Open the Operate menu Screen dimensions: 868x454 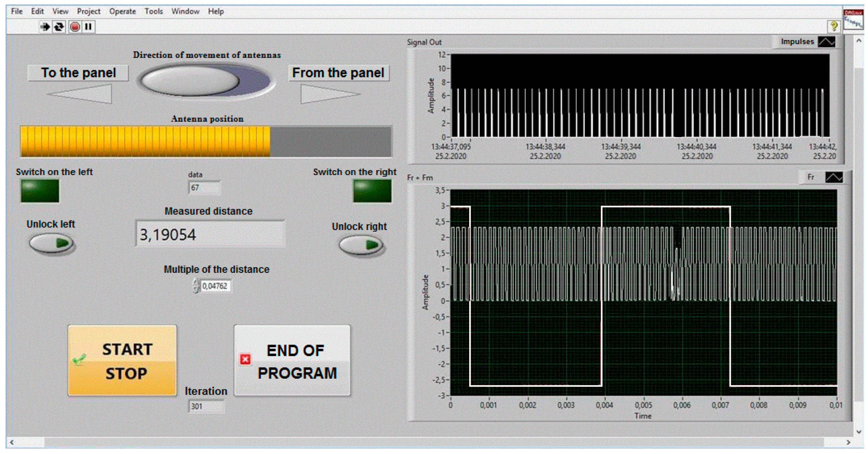(x=122, y=11)
